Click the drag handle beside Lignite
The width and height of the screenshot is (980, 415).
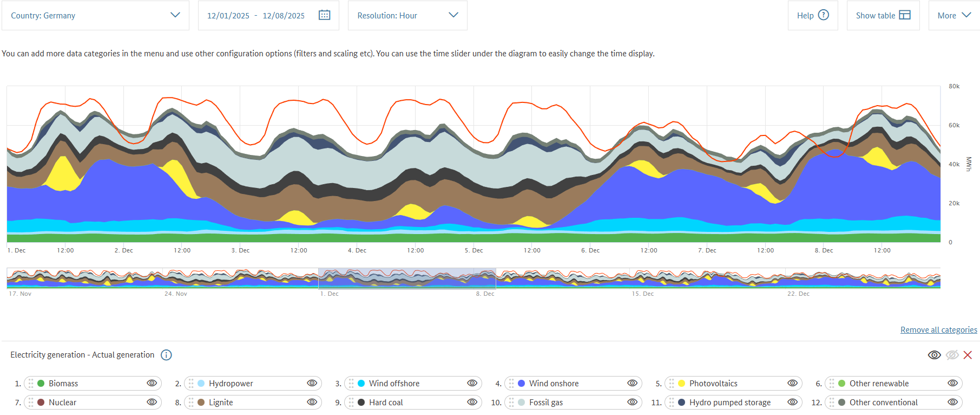click(191, 403)
